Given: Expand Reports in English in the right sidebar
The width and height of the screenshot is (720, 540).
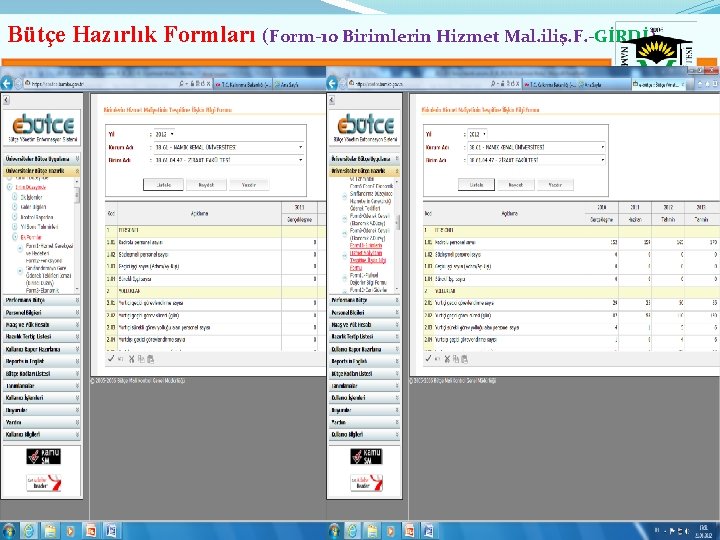Looking at the screenshot, I should (x=365, y=361).
